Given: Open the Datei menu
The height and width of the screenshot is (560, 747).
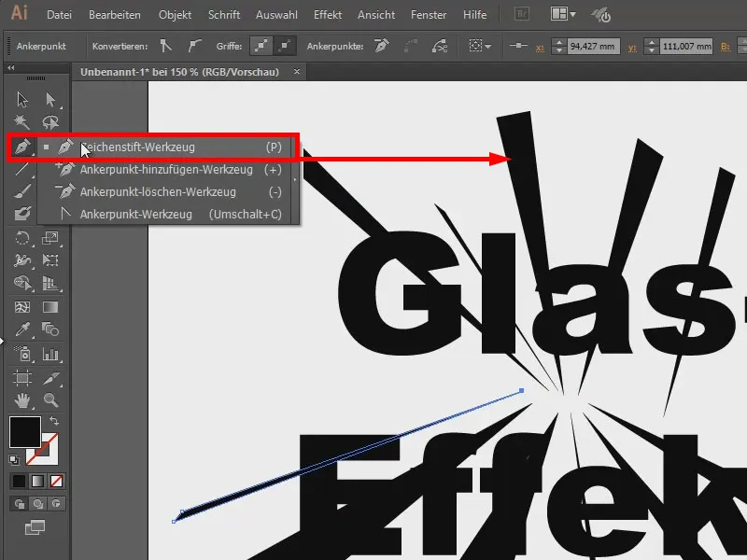Looking at the screenshot, I should pos(59,15).
